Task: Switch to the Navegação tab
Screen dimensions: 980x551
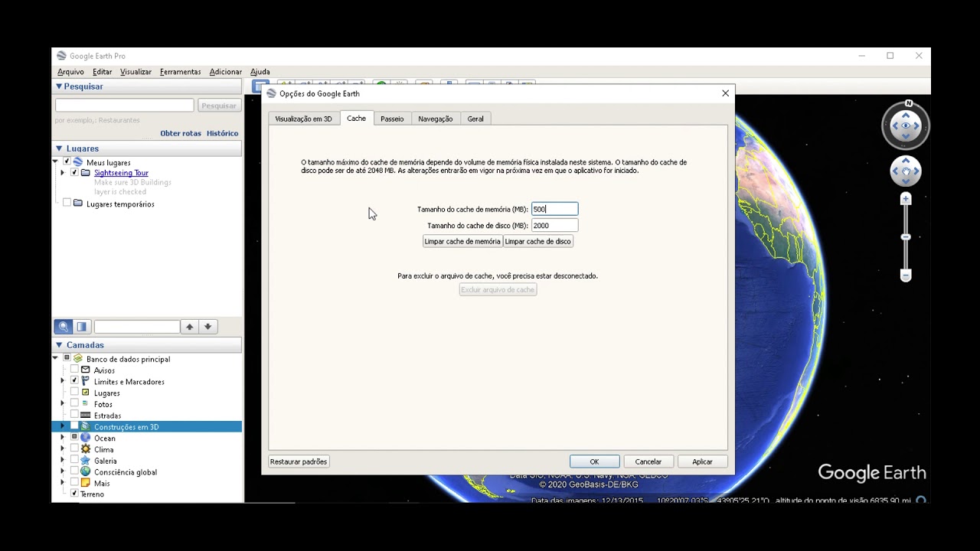Action: coord(435,119)
